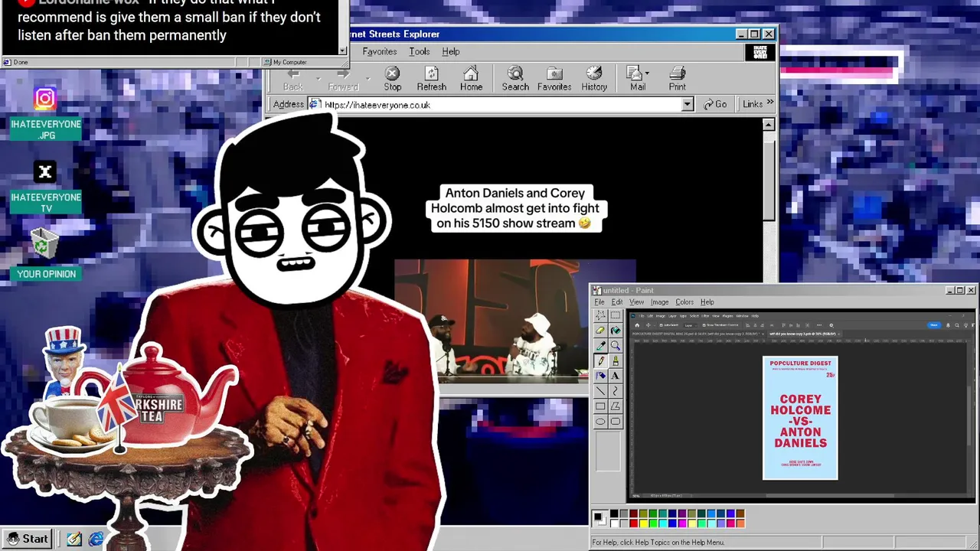Image resolution: width=980 pixels, height=551 pixels.
Task: Pick the yellow swatch in Paint palette
Action: [x=643, y=523]
